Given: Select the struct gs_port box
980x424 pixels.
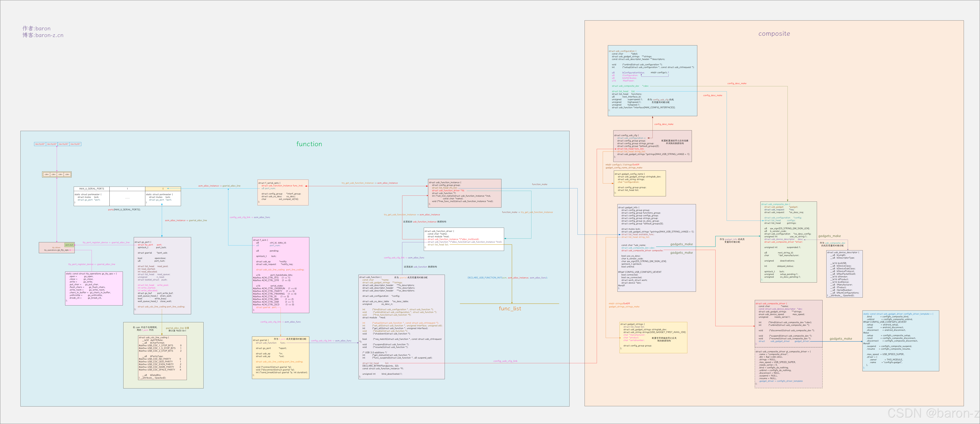Looking at the screenshot, I should click(162, 276).
